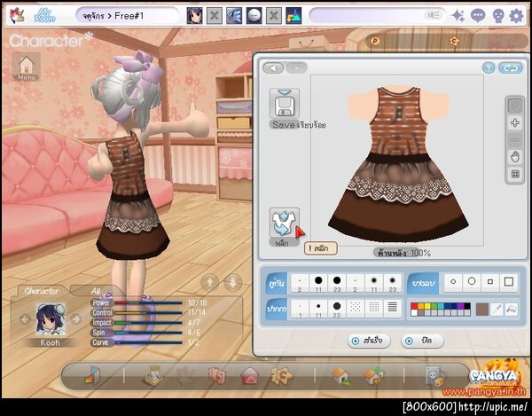The height and width of the screenshot is (416, 532).
Task: Click the current brown color preview
Action: [482, 310]
